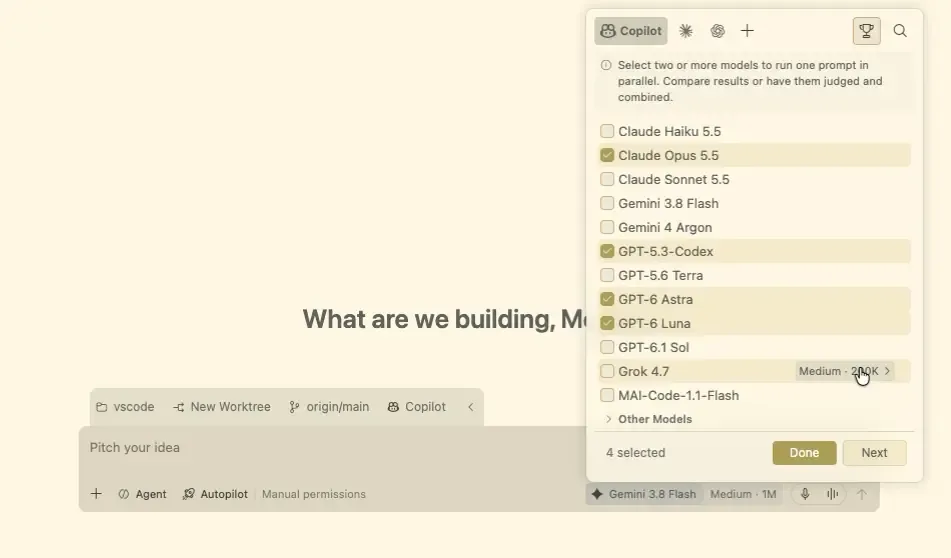
Task: Enable the Gemini 3.8 Flash checkbox
Action: coord(607,203)
